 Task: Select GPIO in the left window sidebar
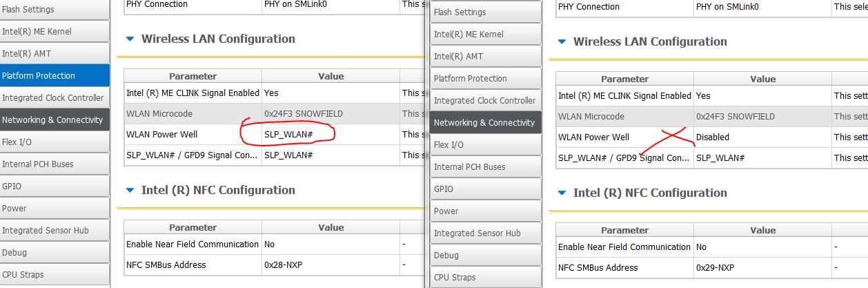tap(55, 186)
